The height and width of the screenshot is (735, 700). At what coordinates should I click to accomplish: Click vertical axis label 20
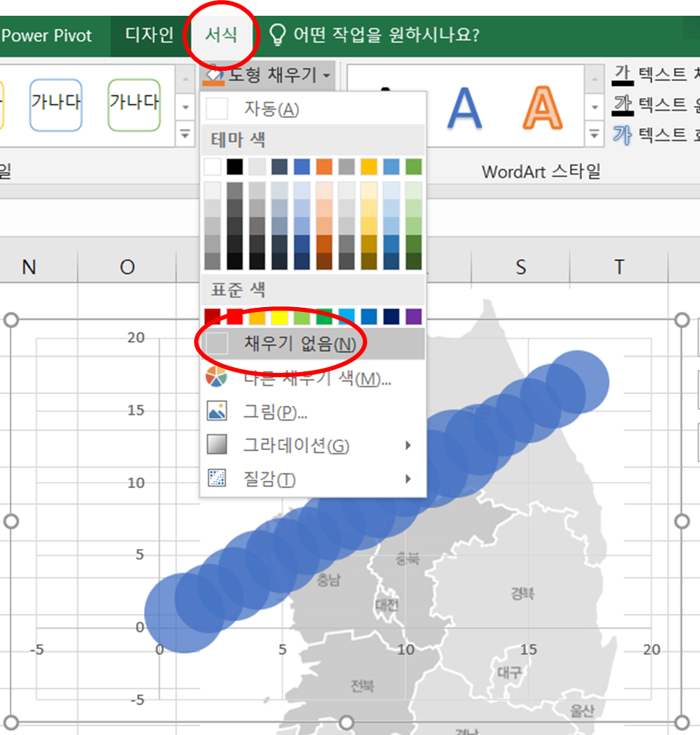[x=136, y=338]
